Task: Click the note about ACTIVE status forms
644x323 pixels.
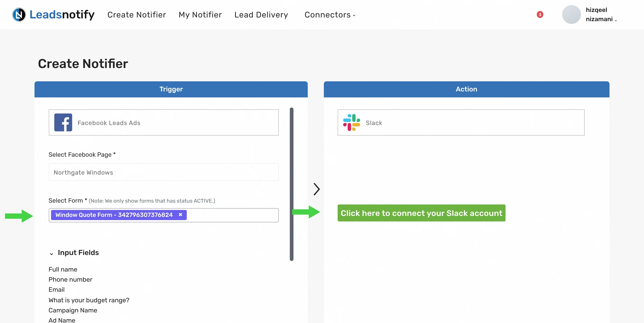Action: click(152, 201)
